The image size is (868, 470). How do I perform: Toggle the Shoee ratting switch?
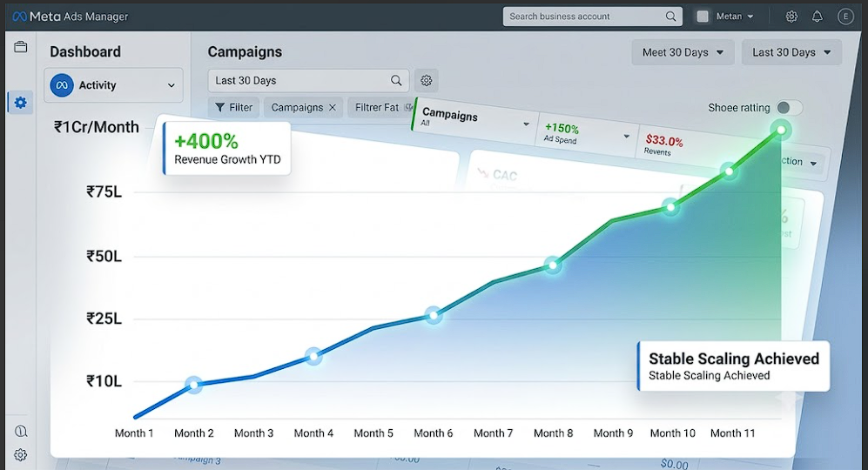[788, 107]
